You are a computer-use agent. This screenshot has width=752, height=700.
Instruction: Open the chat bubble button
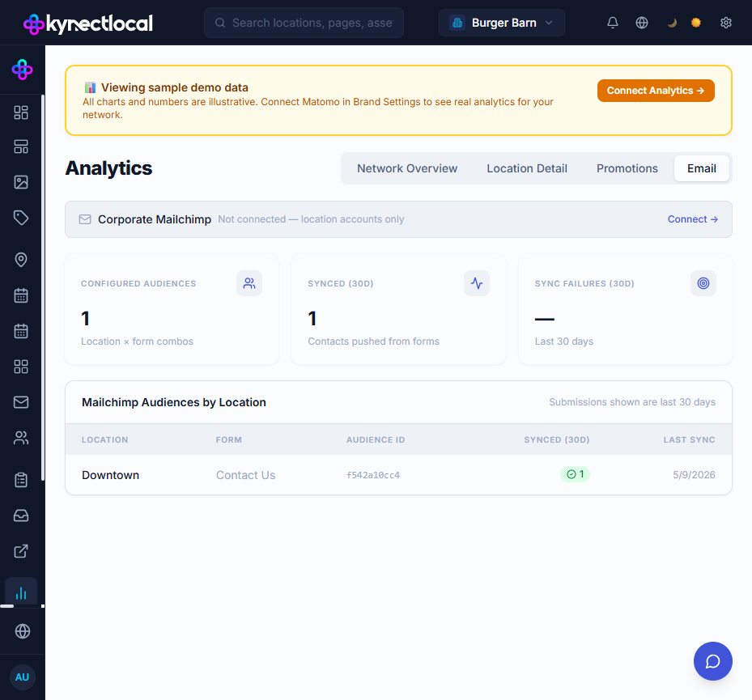(712, 661)
